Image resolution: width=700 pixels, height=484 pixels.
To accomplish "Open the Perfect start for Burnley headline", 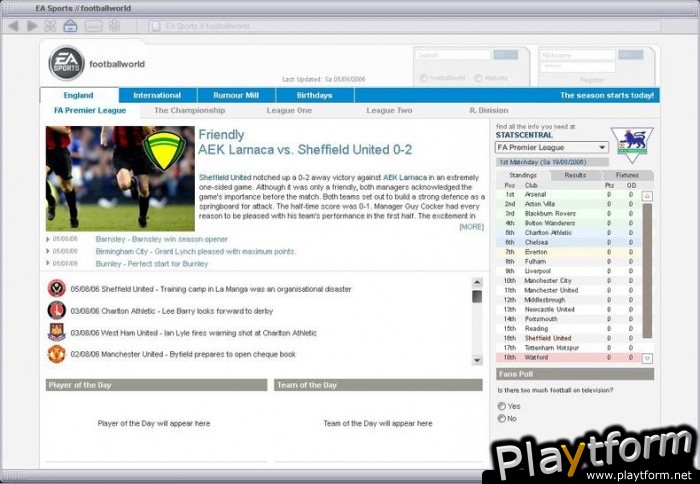I will pos(152,263).
